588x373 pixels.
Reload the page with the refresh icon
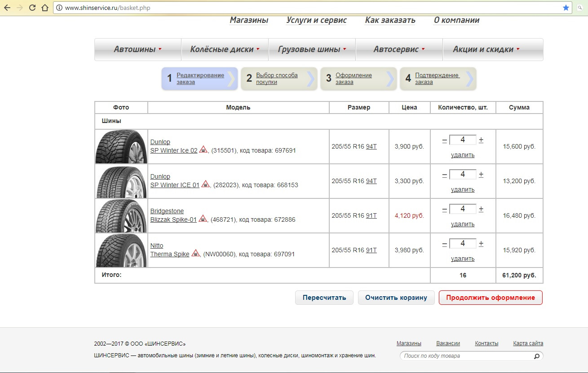pos(32,8)
